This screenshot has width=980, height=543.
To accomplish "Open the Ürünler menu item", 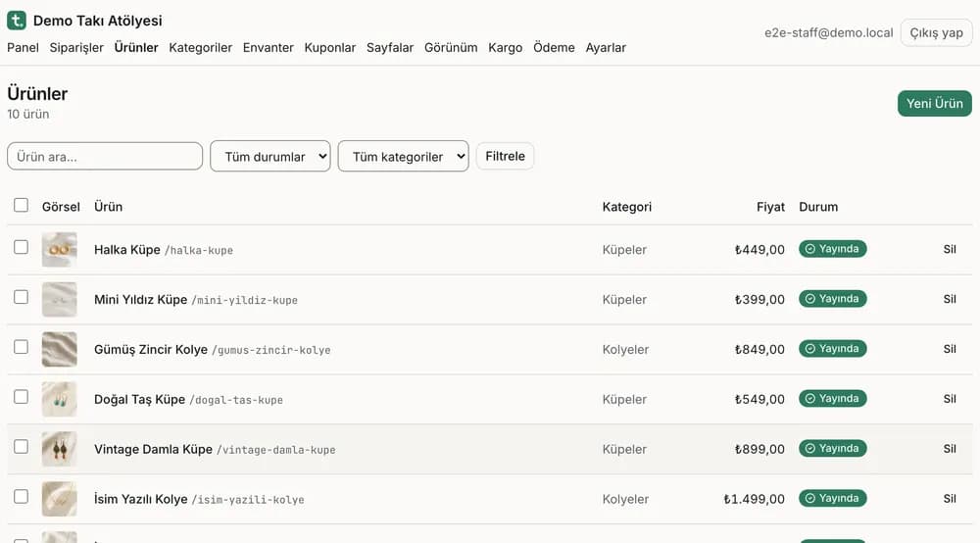I will [x=136, y=47].
